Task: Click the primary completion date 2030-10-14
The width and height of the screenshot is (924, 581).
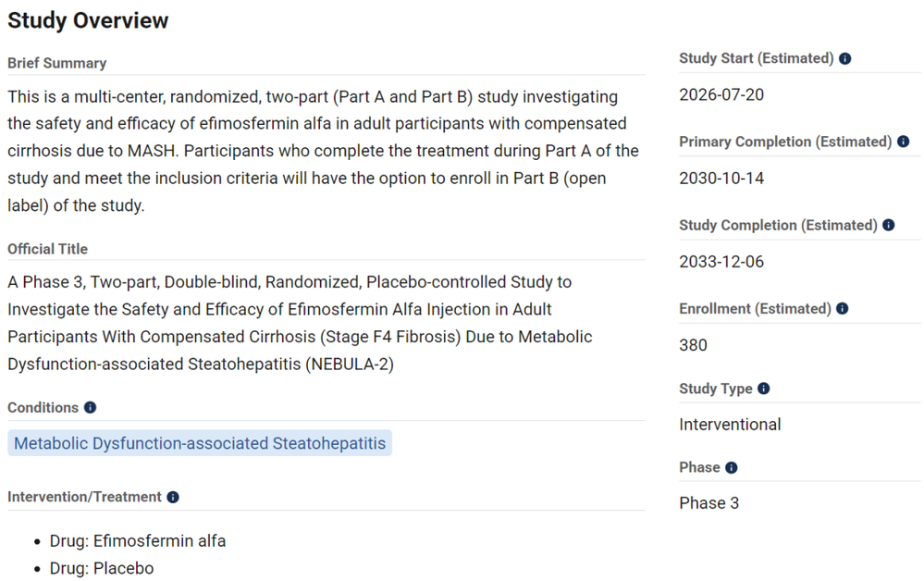Action: [x=721, y=179]
